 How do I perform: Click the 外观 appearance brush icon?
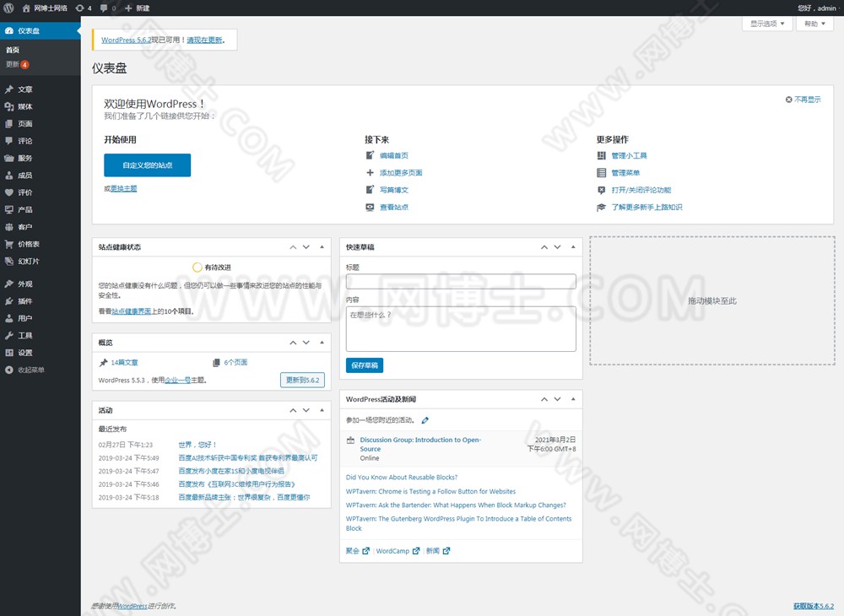pyautogui.click(x=9, y=284)
